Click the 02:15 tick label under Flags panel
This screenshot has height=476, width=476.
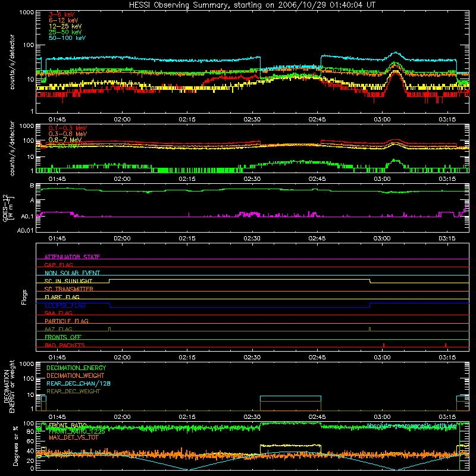(x=187, y=358)
